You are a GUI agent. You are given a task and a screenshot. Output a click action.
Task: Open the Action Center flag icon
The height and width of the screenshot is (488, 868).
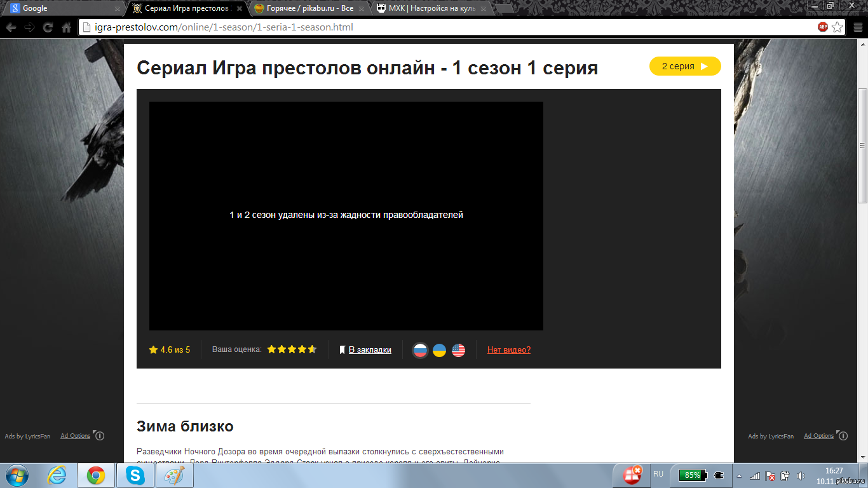click(x=770, y=475)
